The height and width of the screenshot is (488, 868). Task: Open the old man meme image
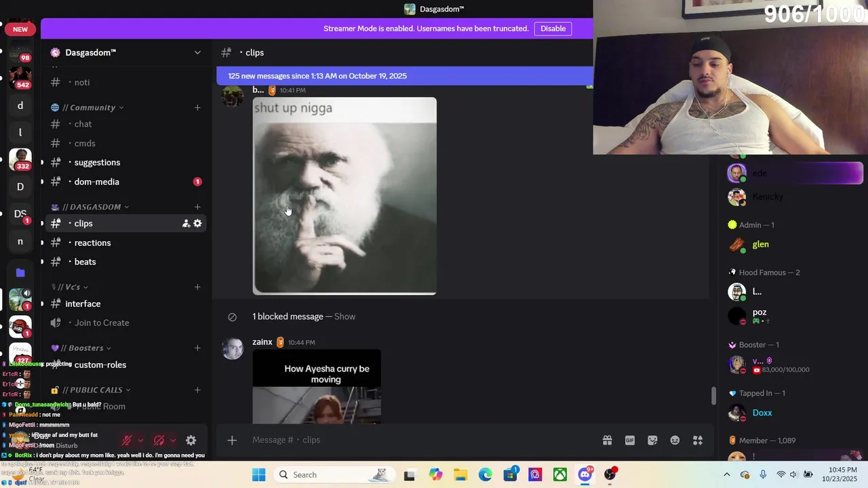pos(344,196)
